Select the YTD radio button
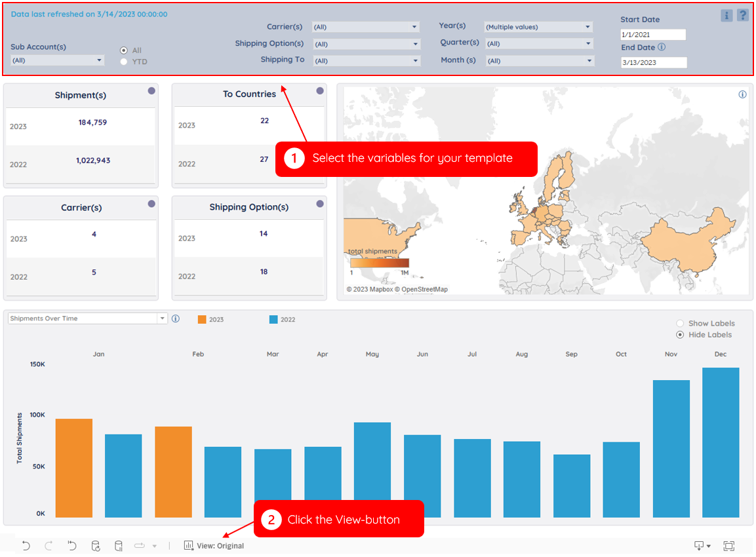Image resolution: width=756 pixels, height=557 pixels. [124, 62]
